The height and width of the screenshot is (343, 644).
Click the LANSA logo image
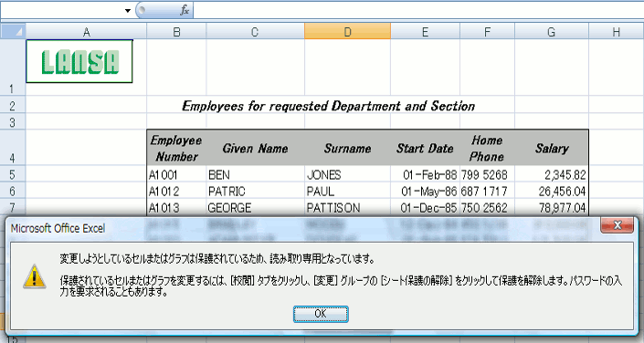79,61
